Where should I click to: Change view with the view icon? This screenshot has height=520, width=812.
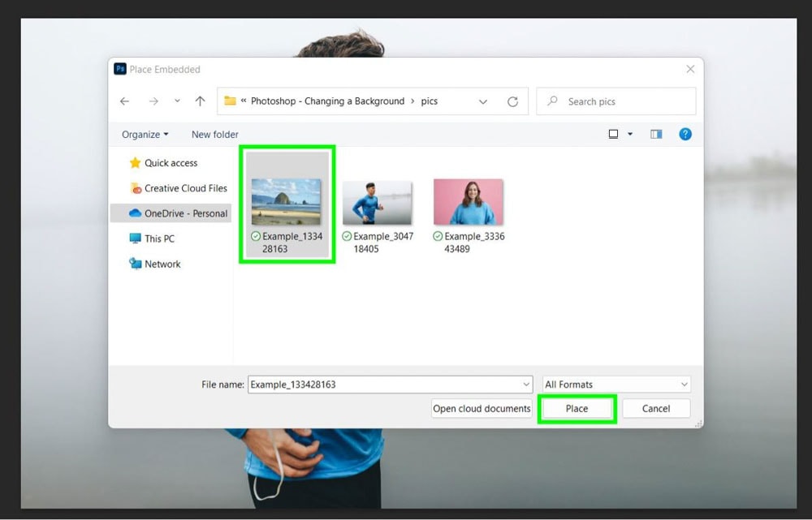pyautogui.click(x=613, y=135)
